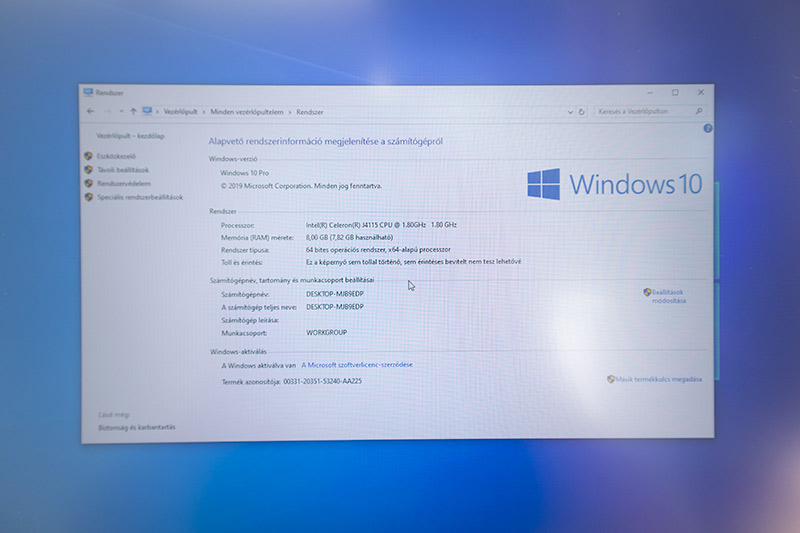
Task: Click the 8,00 GB memory value
Action: (349, 237)
